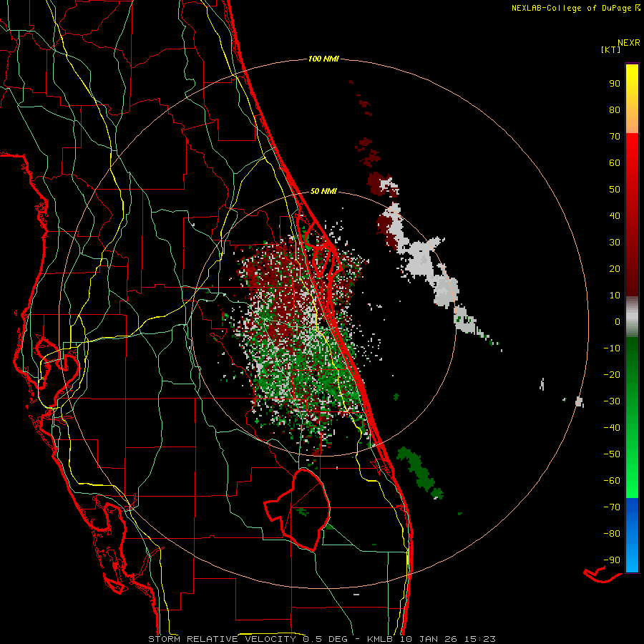Click the -80 scale value
This screenshot has height=644, width=644.
click(x=612, y=534)
